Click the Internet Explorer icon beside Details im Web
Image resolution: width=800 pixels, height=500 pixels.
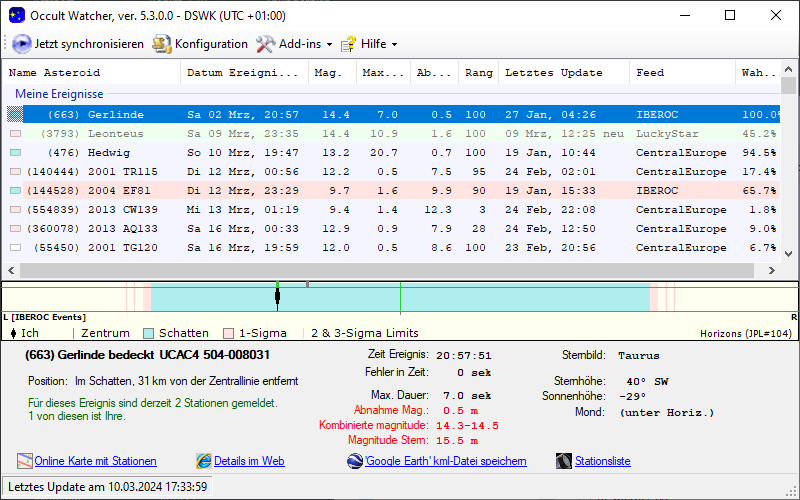(204, 461)
